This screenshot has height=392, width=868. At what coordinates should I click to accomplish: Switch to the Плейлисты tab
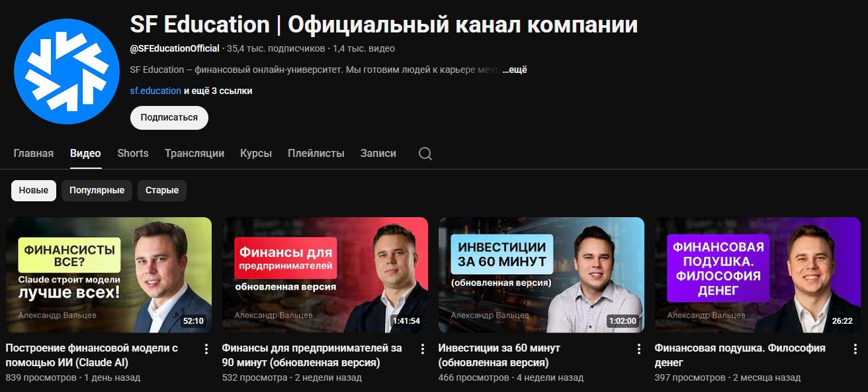316,153
